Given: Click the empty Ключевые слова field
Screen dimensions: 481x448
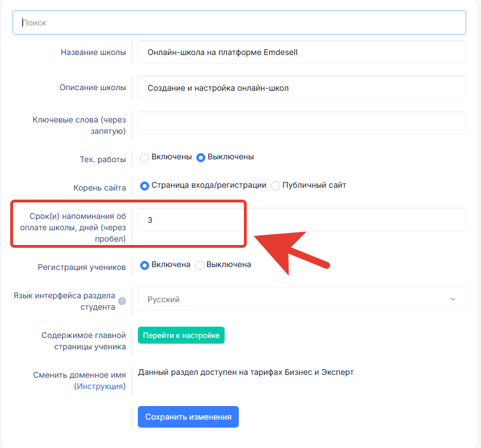Looking at the screenshot, I should [x=302, y=123].
